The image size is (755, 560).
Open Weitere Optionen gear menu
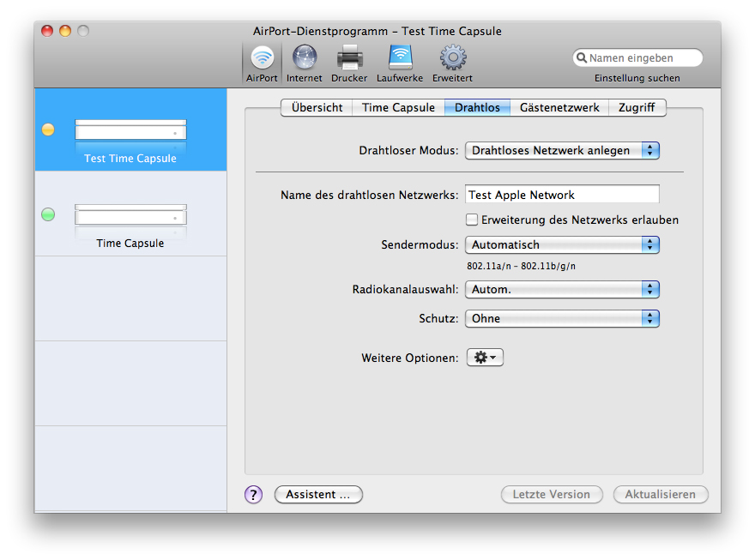tap(485, 358)
